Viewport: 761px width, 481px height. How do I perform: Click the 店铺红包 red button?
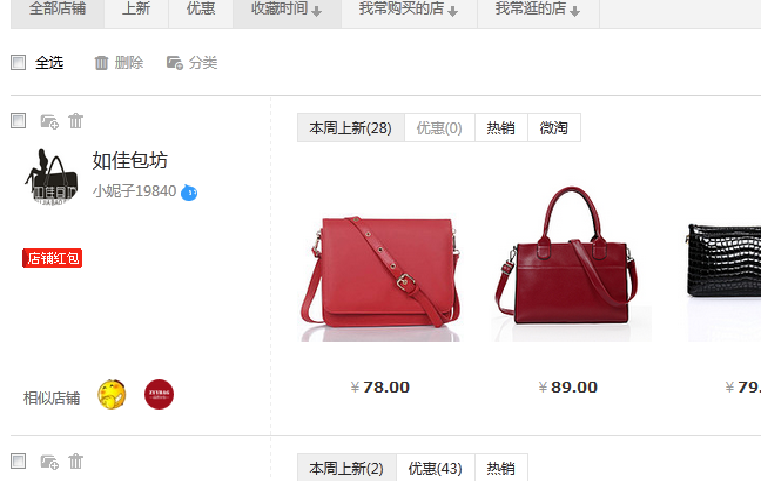[x=52, y=258]
